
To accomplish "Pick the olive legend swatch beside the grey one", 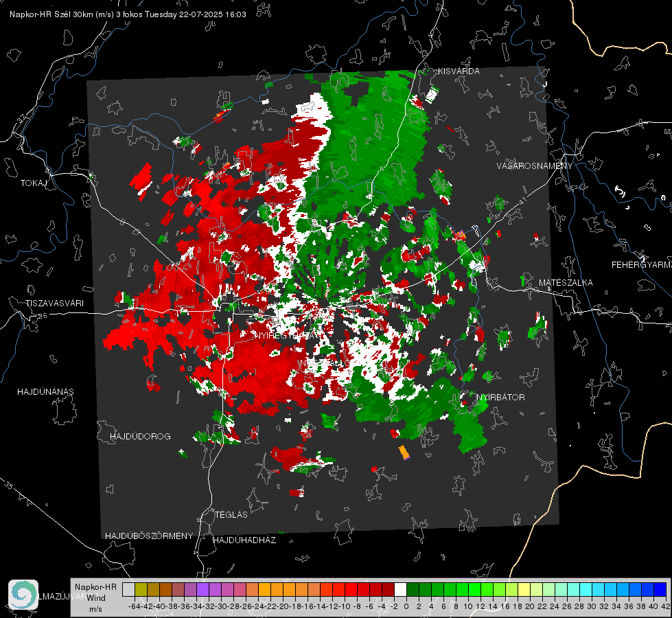I will 141,589.
